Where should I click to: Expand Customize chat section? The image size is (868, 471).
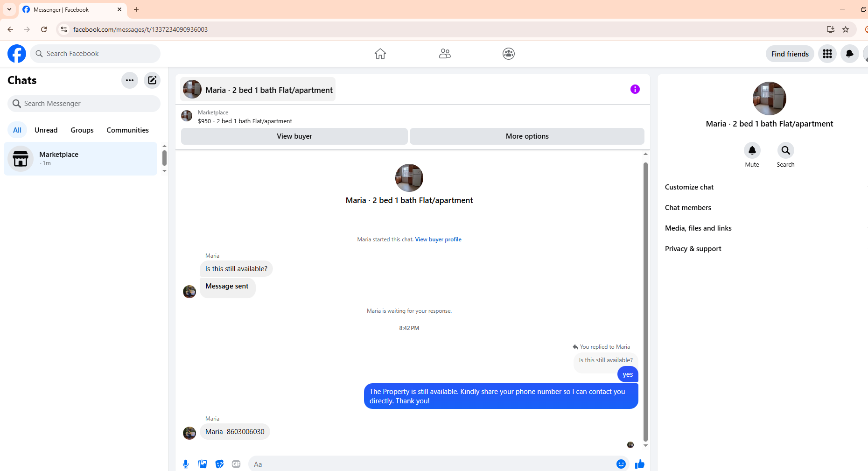point(689,187)
